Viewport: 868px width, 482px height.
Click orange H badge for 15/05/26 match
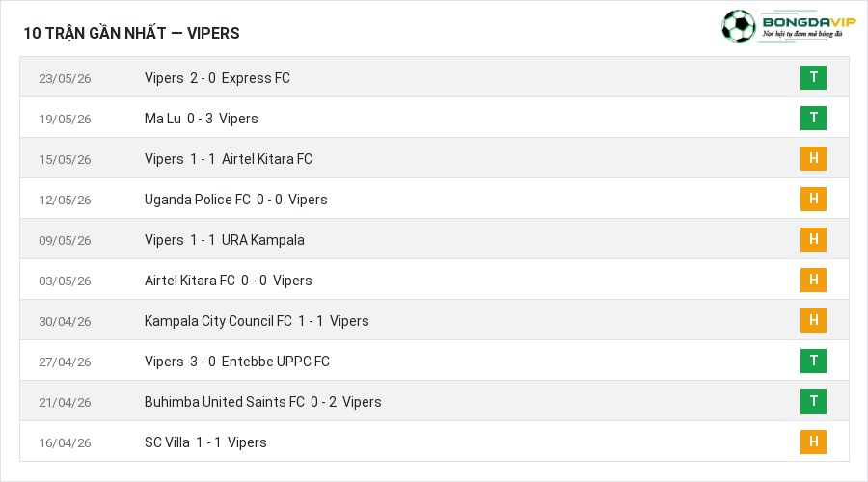(x=813, y=158)
